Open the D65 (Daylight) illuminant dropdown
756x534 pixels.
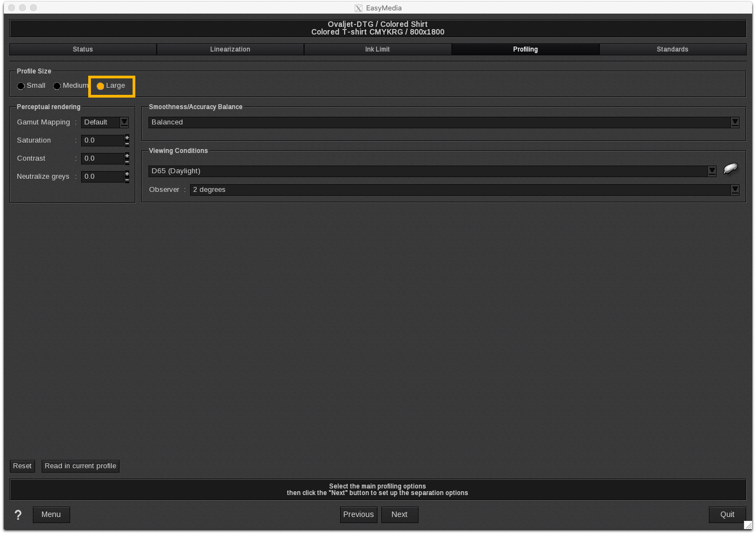point(712,171)
